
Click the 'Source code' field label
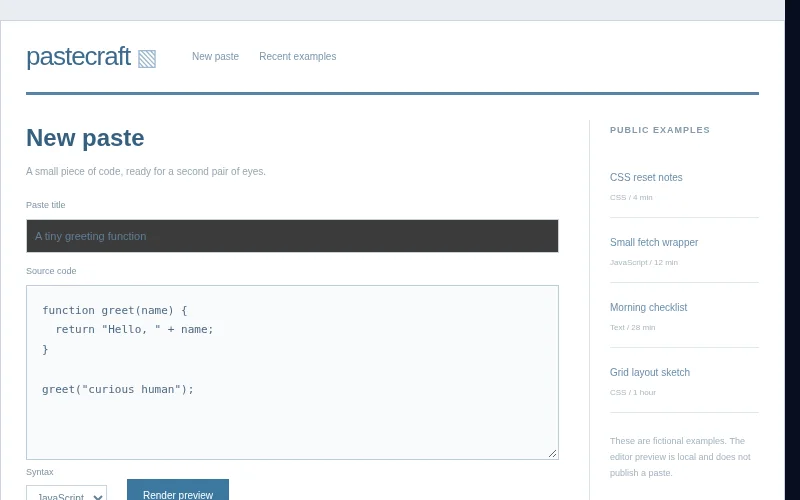point(51,271)
